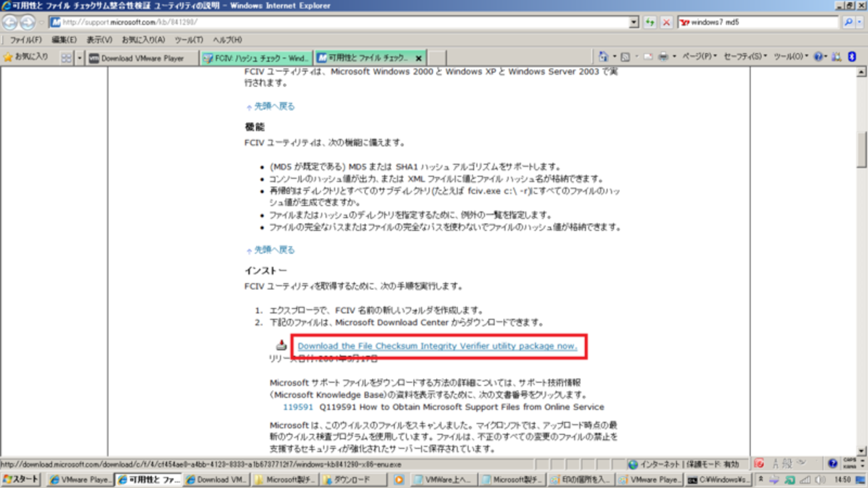This screenshot has width=868, height=488.
Task: Click the lower 先頭へ戻る link above インストール
Action: click(274, 250)
